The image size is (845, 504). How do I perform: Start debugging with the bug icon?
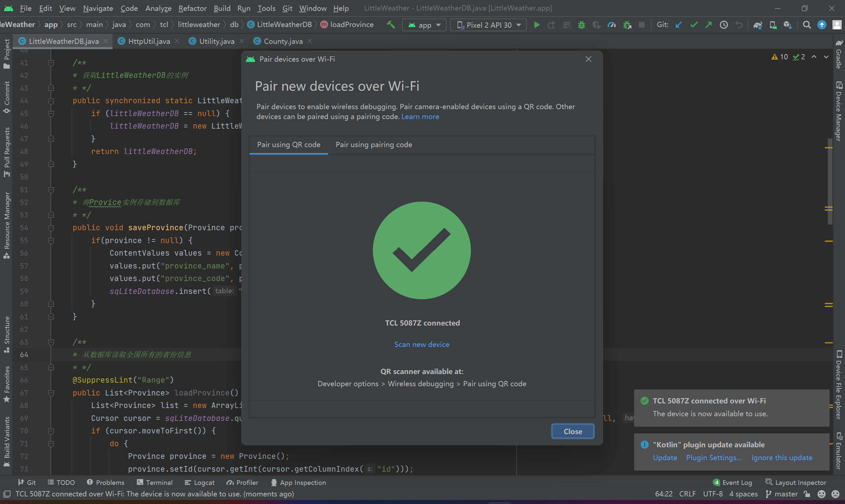pyautogui.click(x=581, y=25)
